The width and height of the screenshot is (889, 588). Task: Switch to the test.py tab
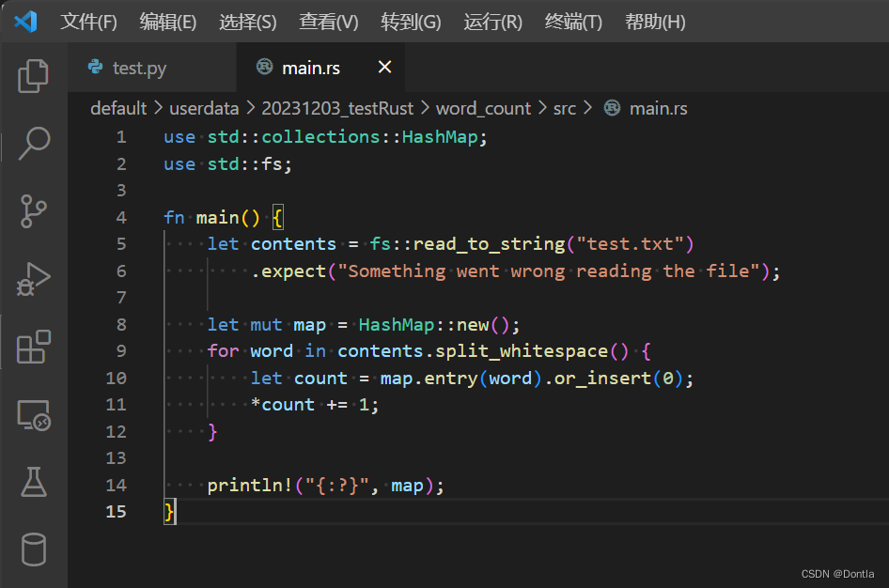point(152,68)
